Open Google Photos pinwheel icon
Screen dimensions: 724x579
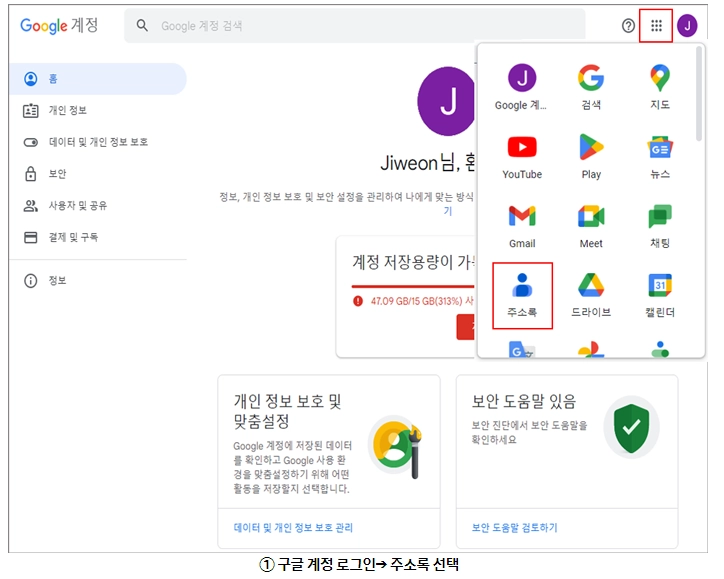coord(591,350)
